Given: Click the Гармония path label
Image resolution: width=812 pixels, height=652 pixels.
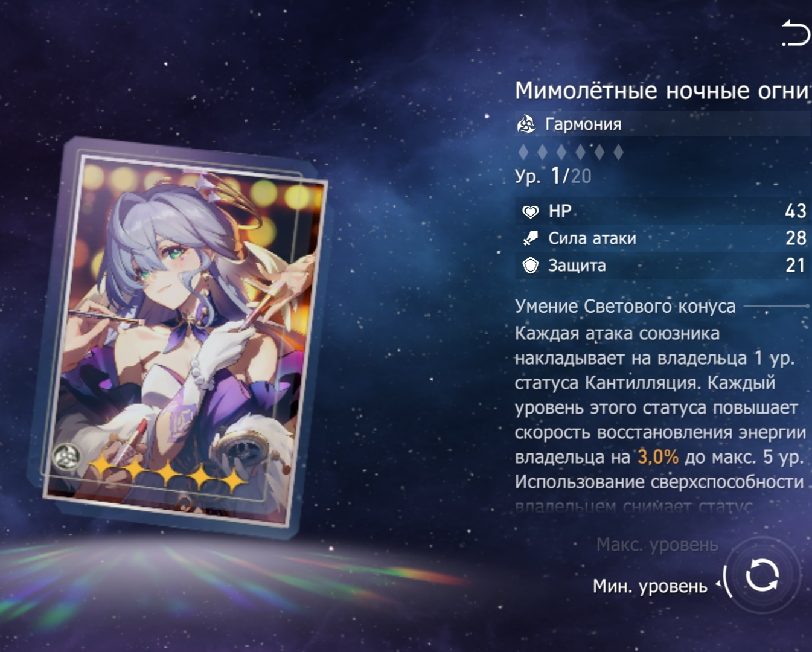Looking at the screenshot, I should click(x=583, y=124).
